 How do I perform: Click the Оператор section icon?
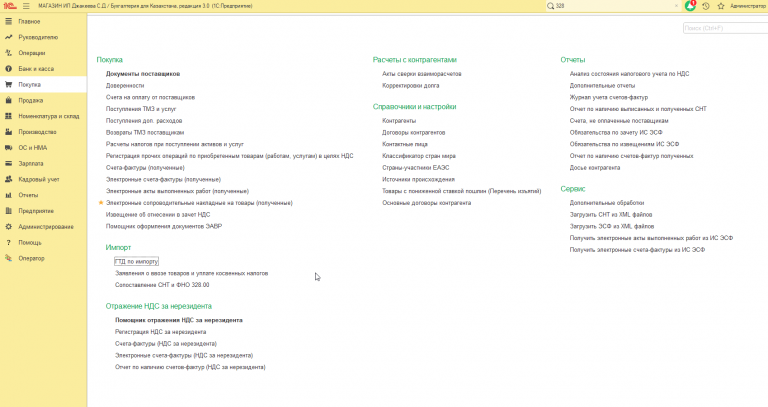pos(8,258)
